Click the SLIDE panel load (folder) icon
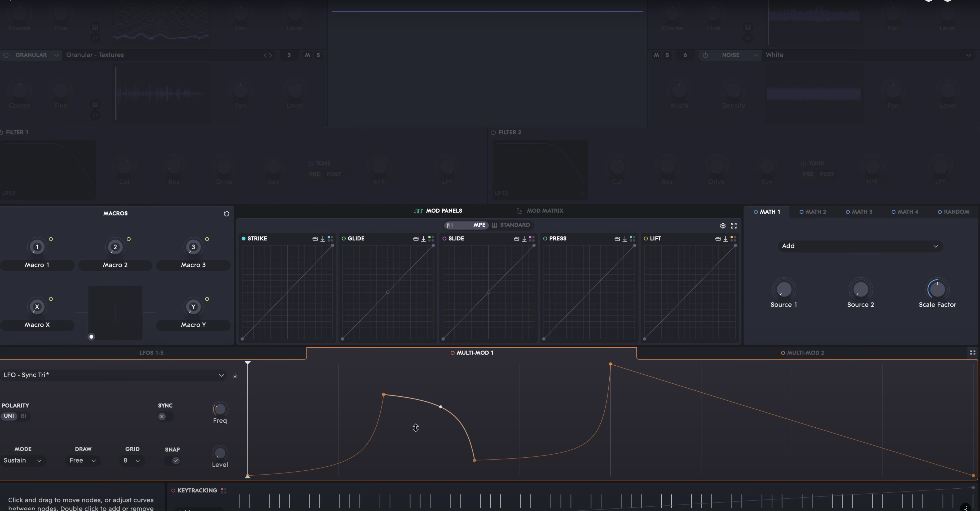The image size is (980, 511). [x=517, y=239]
